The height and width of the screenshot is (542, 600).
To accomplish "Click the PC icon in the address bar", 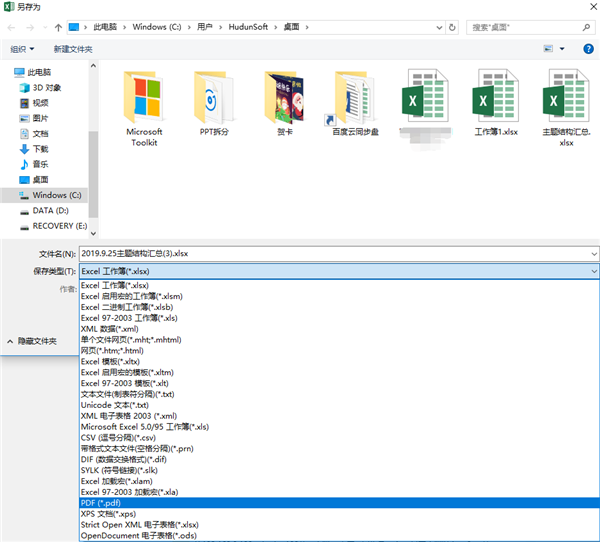I will coord(74,27).
